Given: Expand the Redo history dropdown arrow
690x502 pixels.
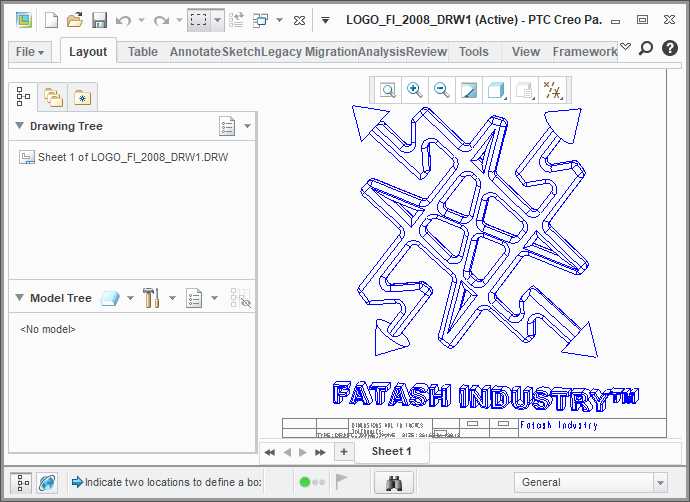Looking at the screenshot, I should (179, 20).
